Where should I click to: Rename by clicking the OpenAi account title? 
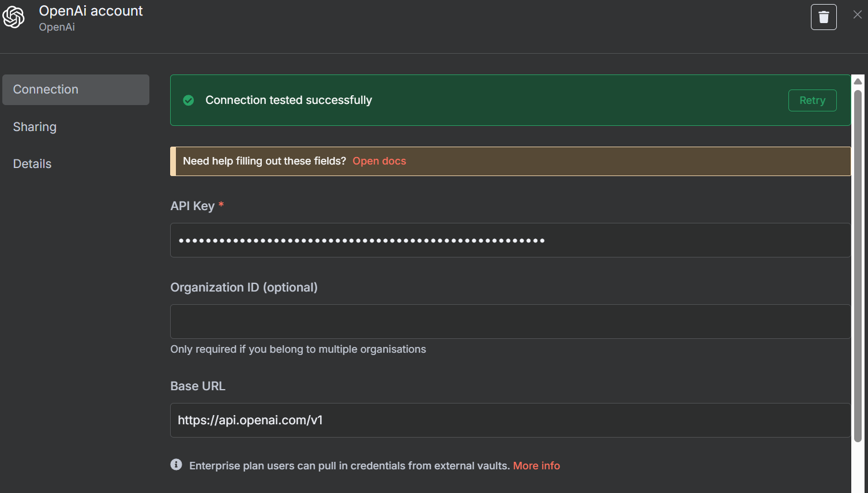[x=91, y=11]
